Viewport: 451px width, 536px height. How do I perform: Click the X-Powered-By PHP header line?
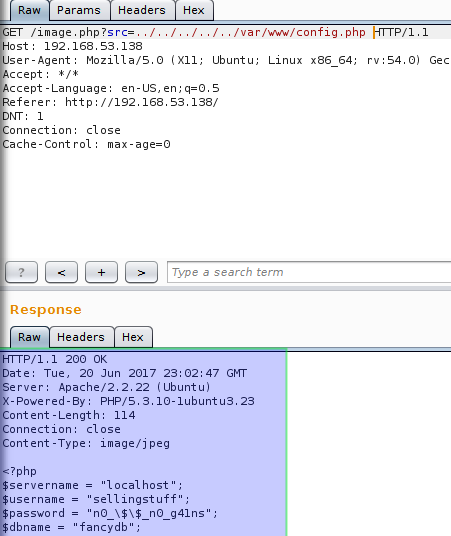tap(129, 401)
